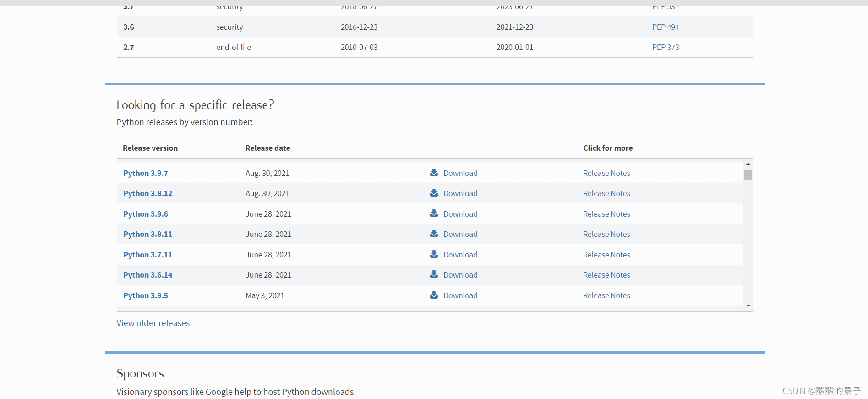Select version 2.7 cell
Viewport: 868px width, 399px height.
(129, 47)
